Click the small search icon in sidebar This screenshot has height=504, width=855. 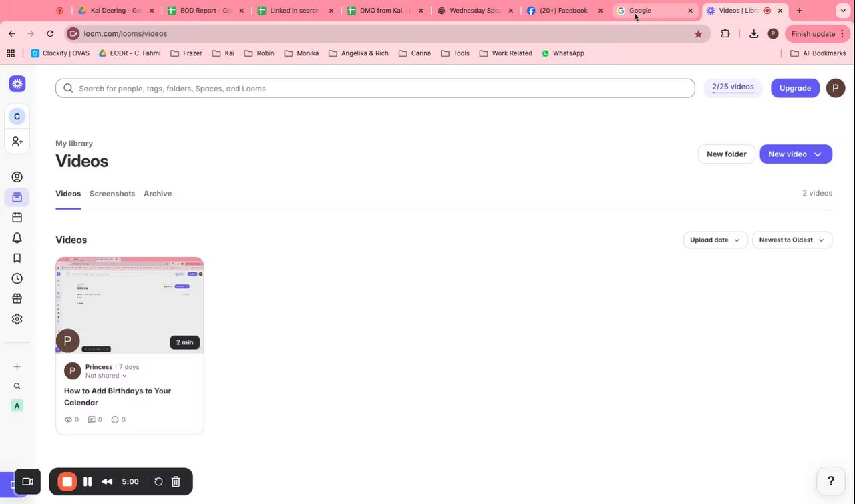point(17,386)
